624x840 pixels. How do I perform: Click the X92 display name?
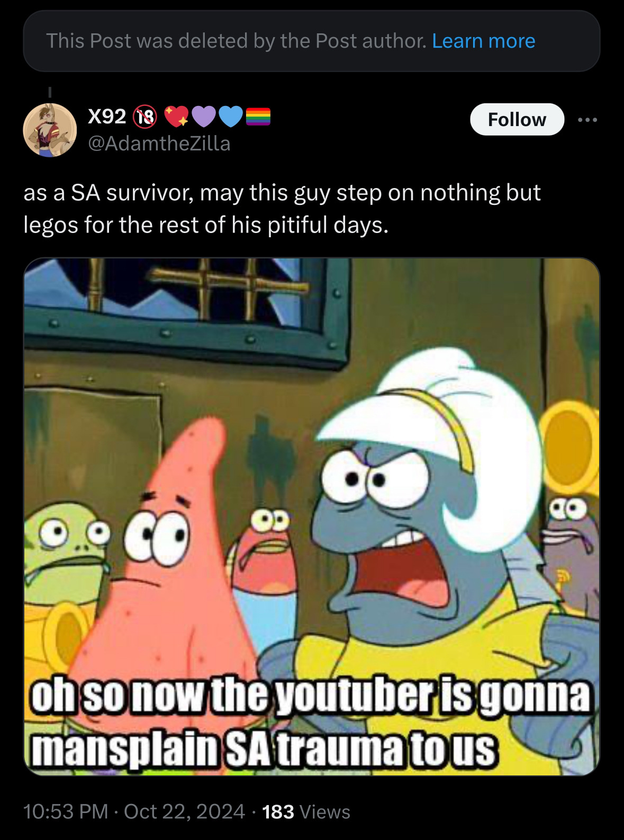[x=107, y=117]
